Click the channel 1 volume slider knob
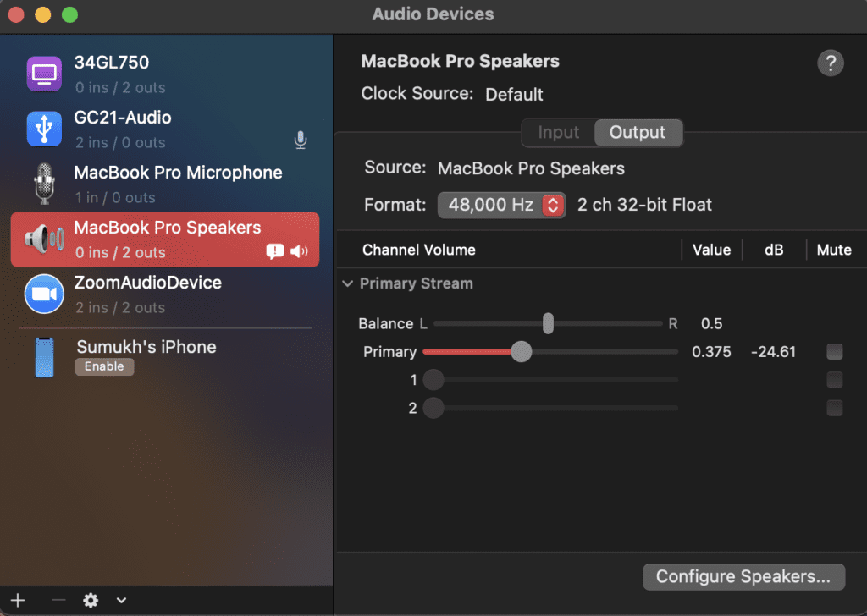This screenshot has width=867, height=616. pos(433,380)
